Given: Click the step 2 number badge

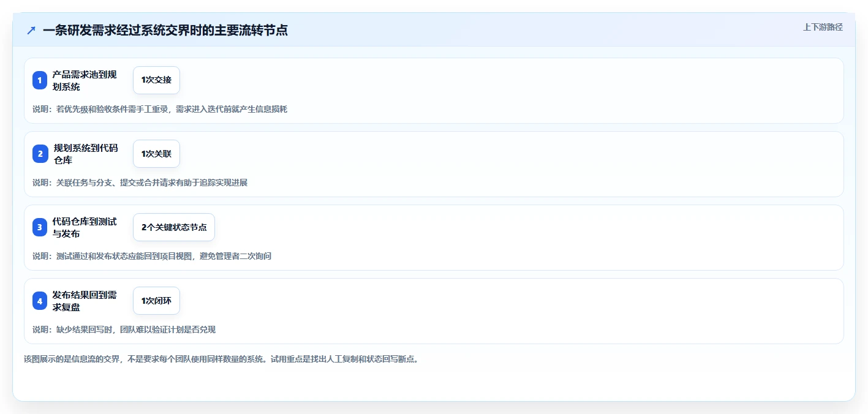Looking at the screenshot, I should pyautogui.click(x=40, y=154).
